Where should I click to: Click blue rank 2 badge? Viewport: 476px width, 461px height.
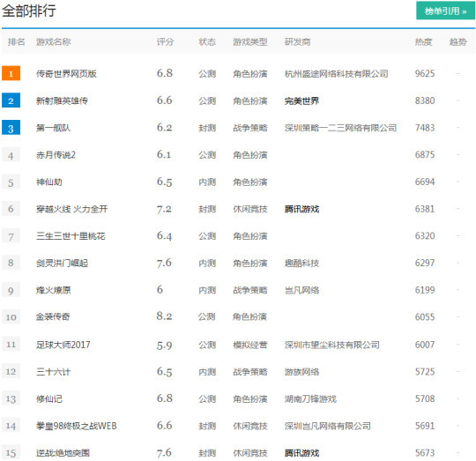(x=11, y=100)
